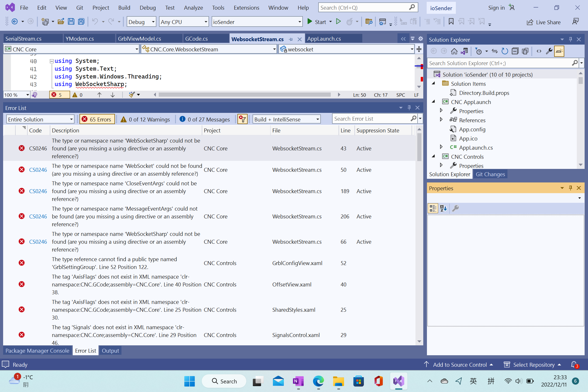Click the Save All icon

[x=81, y=22]
